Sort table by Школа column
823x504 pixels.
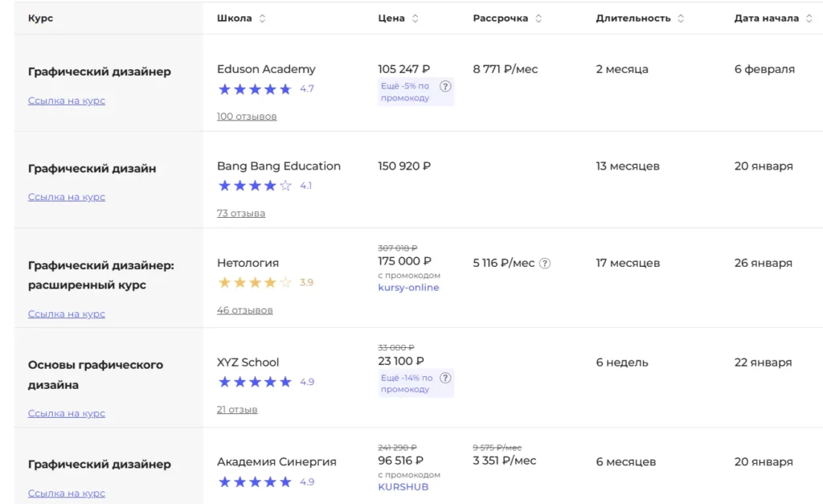[262, 18]
